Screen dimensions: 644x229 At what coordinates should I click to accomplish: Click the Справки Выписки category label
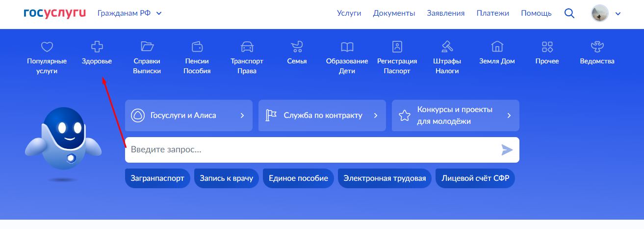click(147, 66)
